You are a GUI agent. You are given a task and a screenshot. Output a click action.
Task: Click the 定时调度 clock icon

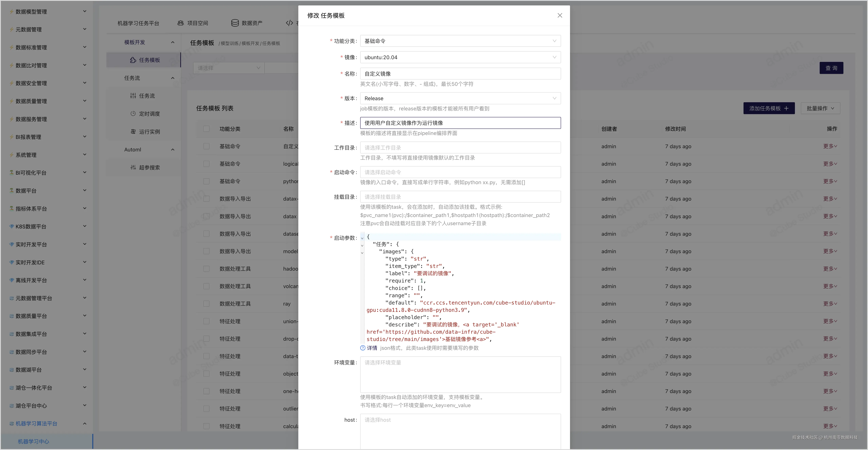[133, 113]
